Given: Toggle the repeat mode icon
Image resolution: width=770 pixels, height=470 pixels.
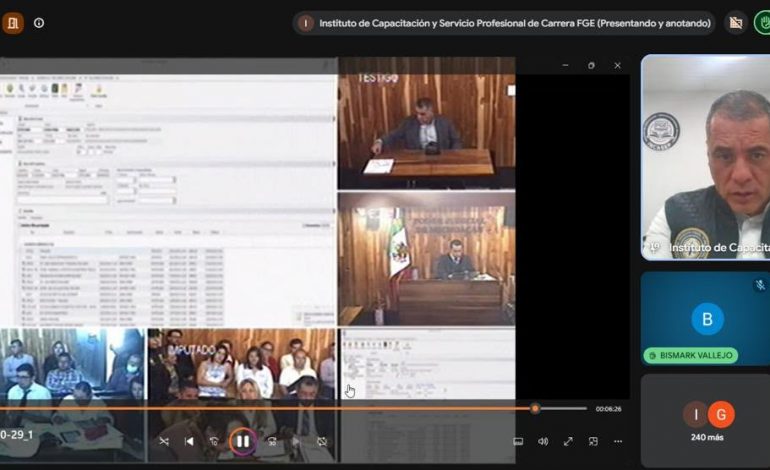Looking at the screenshot, I should point(322,442).
